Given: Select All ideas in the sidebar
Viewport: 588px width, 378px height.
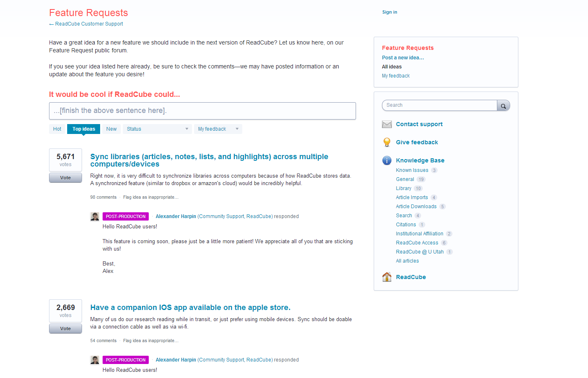Looking at the screenshot, I should 392,67.
